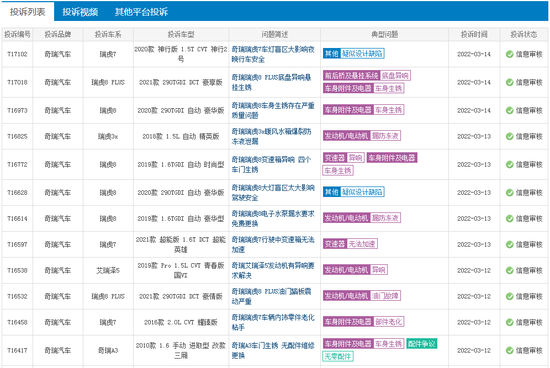The height and width of the screenshot is (368, 550).
Task: Open complaint about 瑞虎3x暖风水箱爆裂
Action: 271,136
